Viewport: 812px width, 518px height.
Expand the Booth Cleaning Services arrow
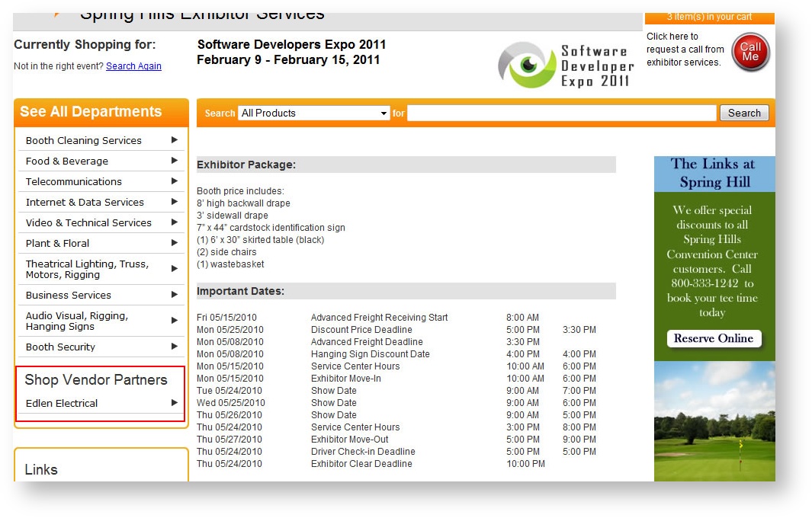point(175,140)
